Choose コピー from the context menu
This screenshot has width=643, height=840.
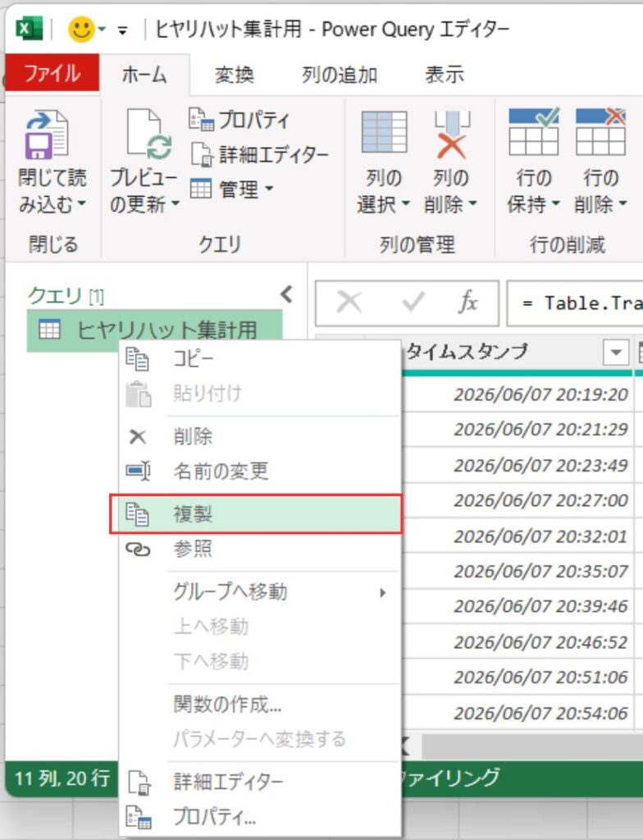coord(259,358)
